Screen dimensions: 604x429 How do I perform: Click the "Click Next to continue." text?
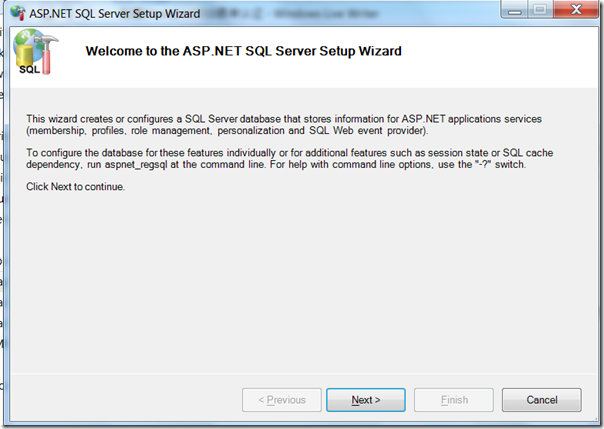coord(76,187)
